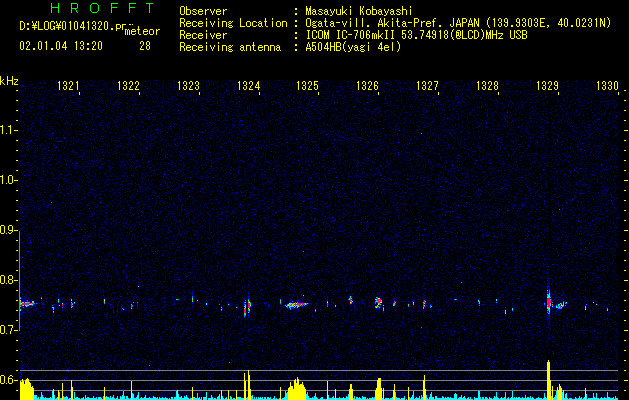Click the long meteor echo before 1325

pos(297,305)
